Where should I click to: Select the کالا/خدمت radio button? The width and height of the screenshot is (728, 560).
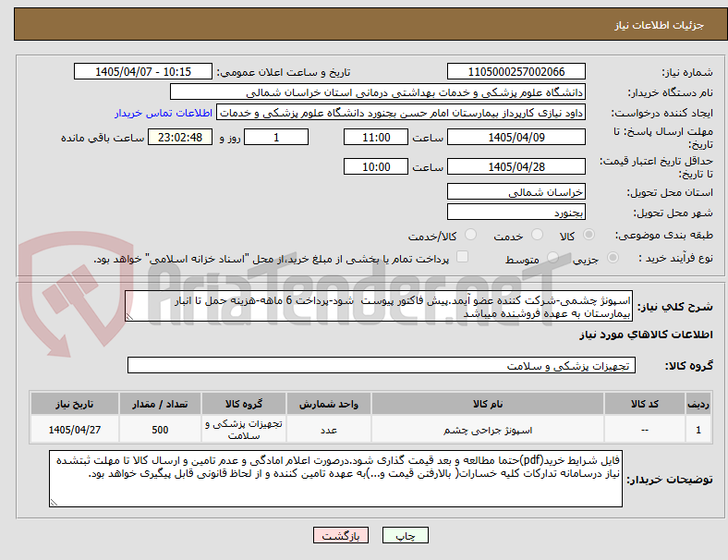pos(471,235)
